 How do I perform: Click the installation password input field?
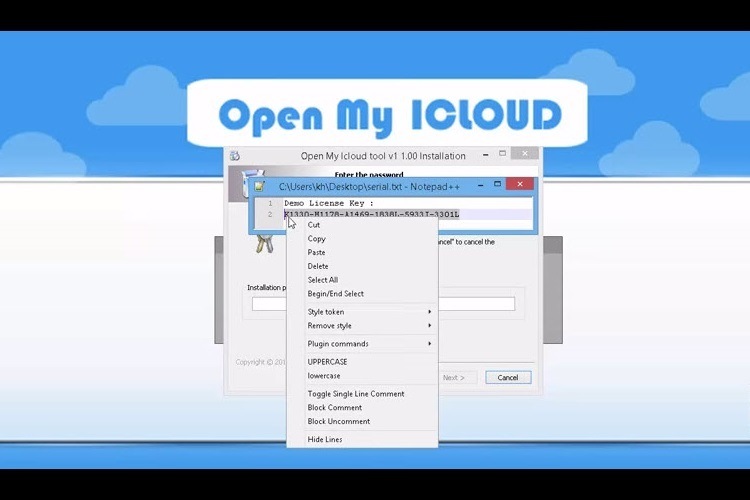pos(383,304)
